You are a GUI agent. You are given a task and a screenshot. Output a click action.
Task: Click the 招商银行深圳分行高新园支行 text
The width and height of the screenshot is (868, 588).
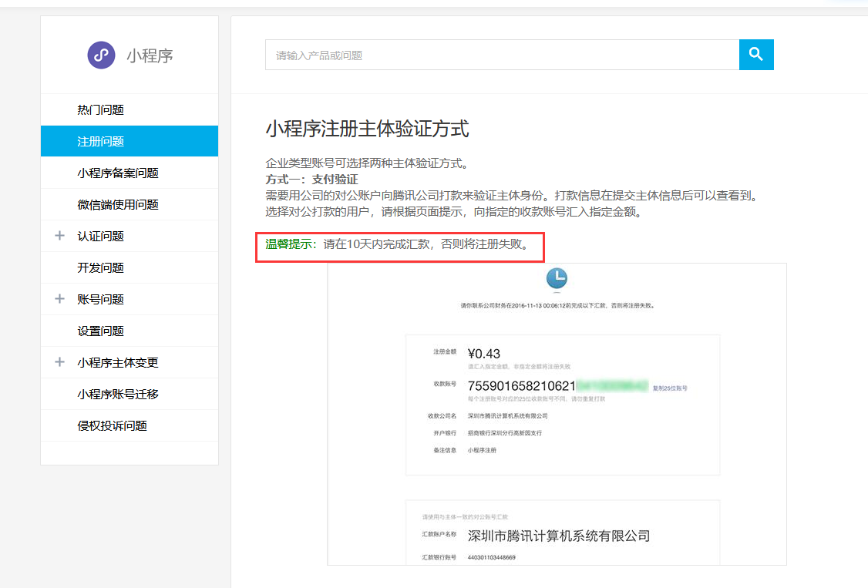coord(505,433)
